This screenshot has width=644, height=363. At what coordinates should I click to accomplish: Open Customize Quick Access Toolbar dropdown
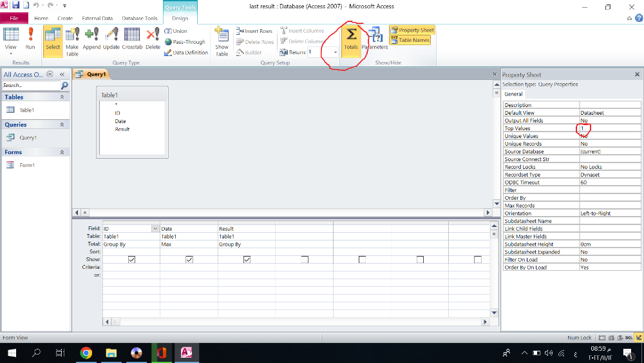[x=64, y=6]
